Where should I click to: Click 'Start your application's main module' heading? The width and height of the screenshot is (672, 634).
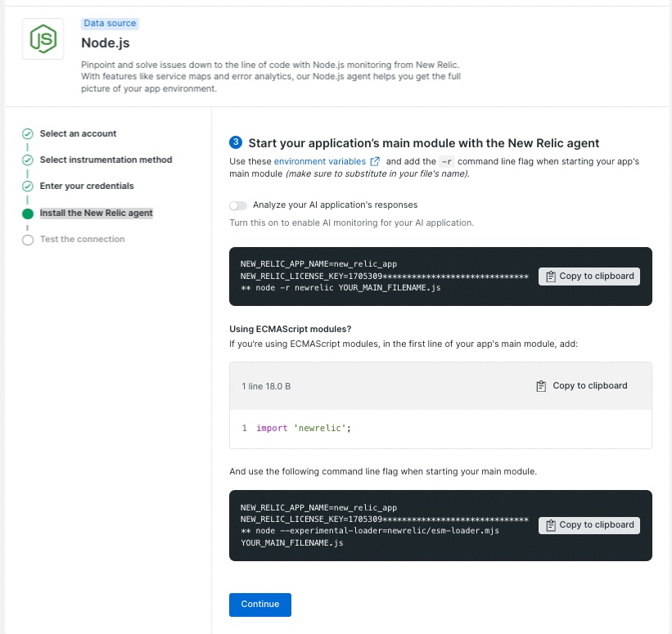pyautogui.click(x=423, y=143)
